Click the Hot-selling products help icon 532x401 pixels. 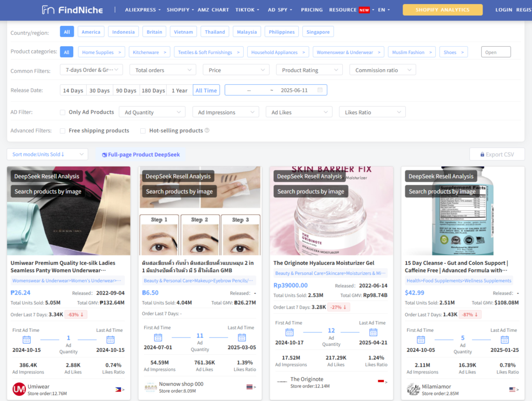[x=207, y=130]
